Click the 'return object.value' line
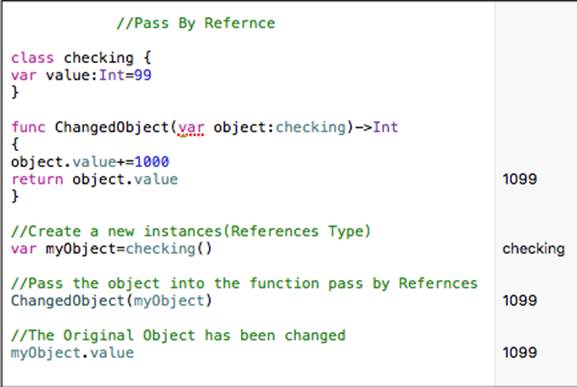The width and height of the screenshot is (577, 387). [x=95, y=180]
